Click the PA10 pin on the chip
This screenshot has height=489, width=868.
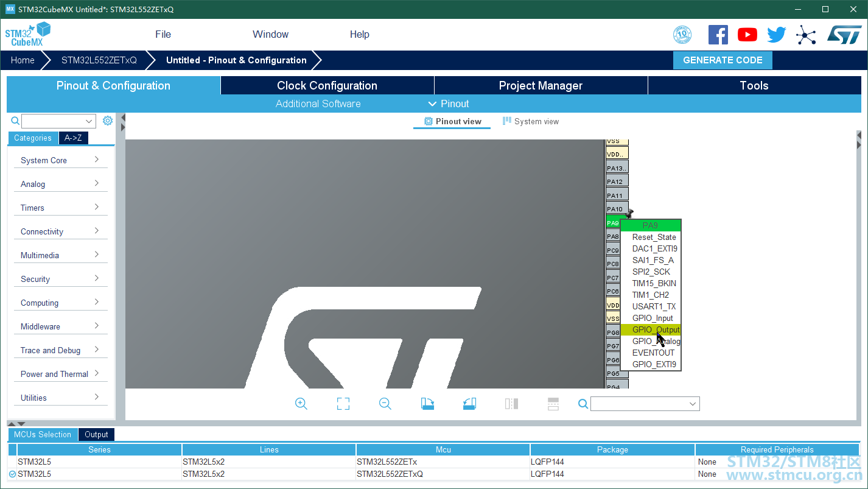click(x=617, y=209)
